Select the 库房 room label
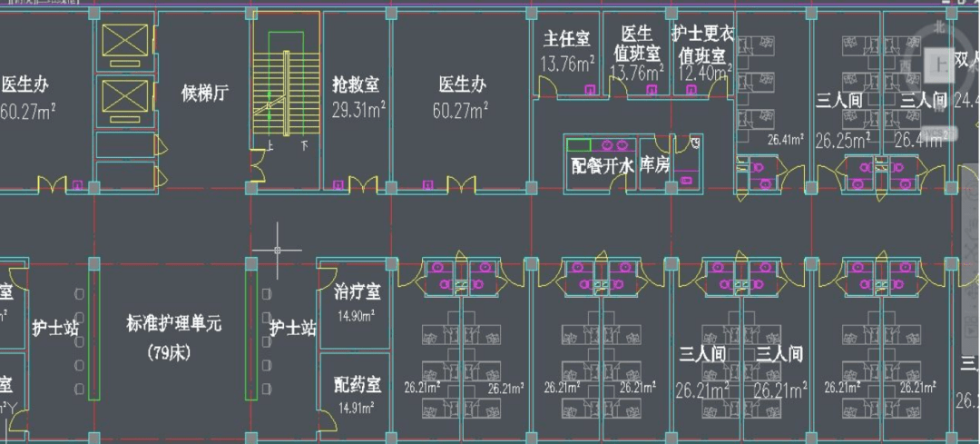 [655, 166]
